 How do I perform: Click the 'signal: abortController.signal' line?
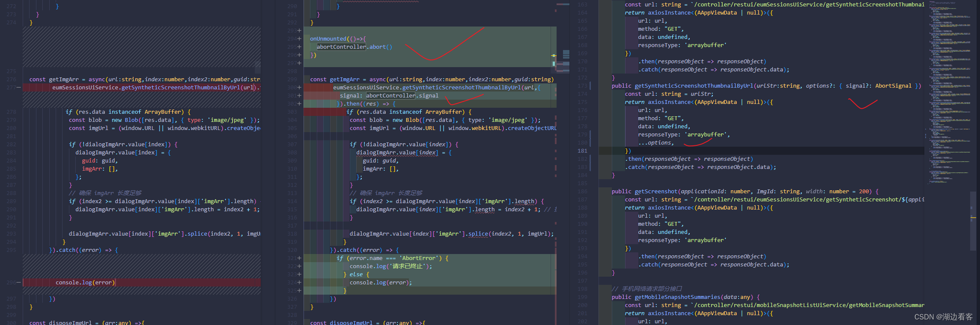389,95
